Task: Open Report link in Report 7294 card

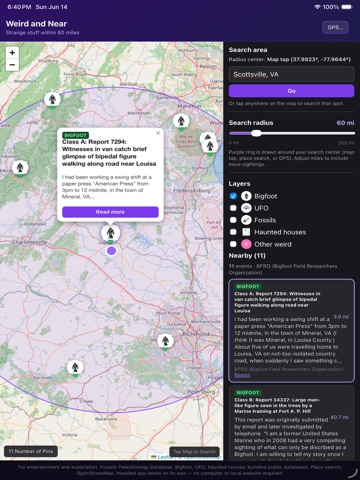Action: [x=242, y=375]
